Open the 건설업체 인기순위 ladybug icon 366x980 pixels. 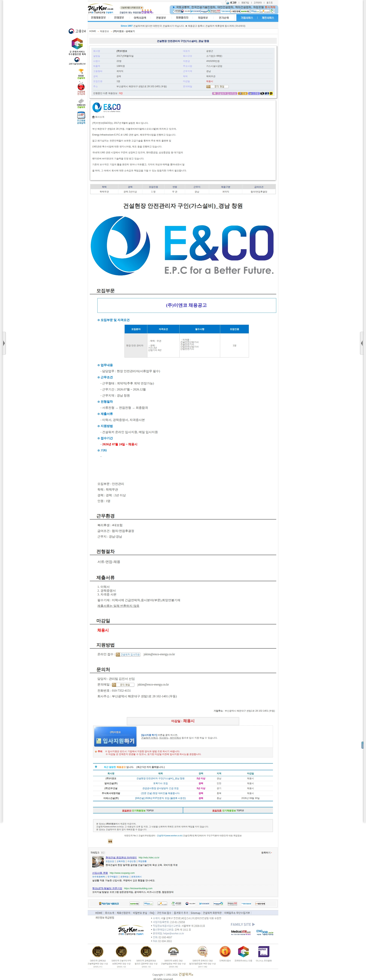81,89
